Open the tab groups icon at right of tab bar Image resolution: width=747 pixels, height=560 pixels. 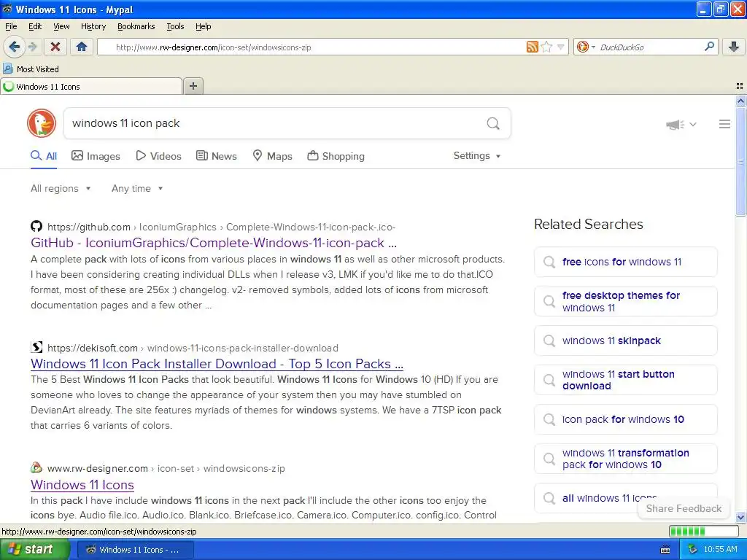coord(740,86)
